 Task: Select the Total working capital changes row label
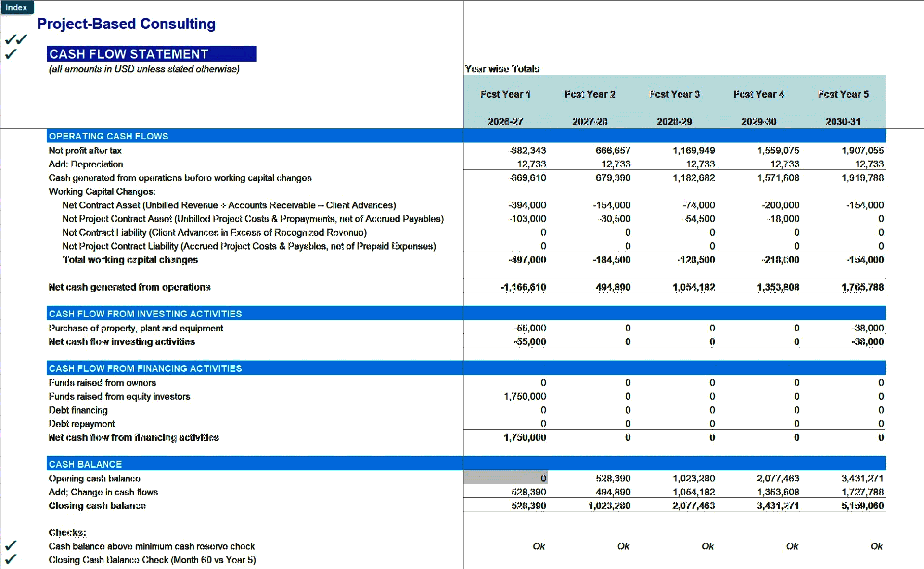130,260
